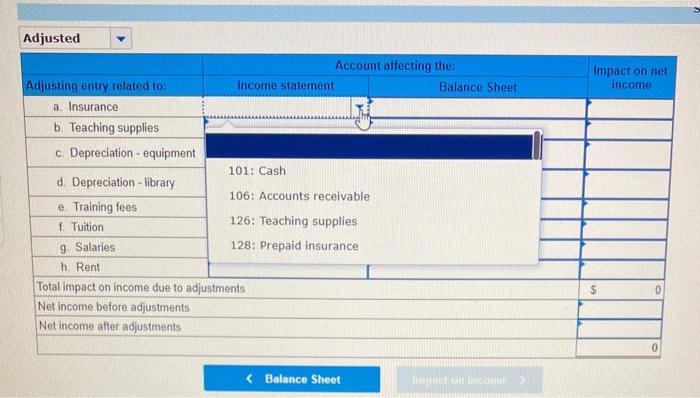Click Teaching supplies impact on net income cell
Viewport: 700px width, 398px height.
coord(629,130)
